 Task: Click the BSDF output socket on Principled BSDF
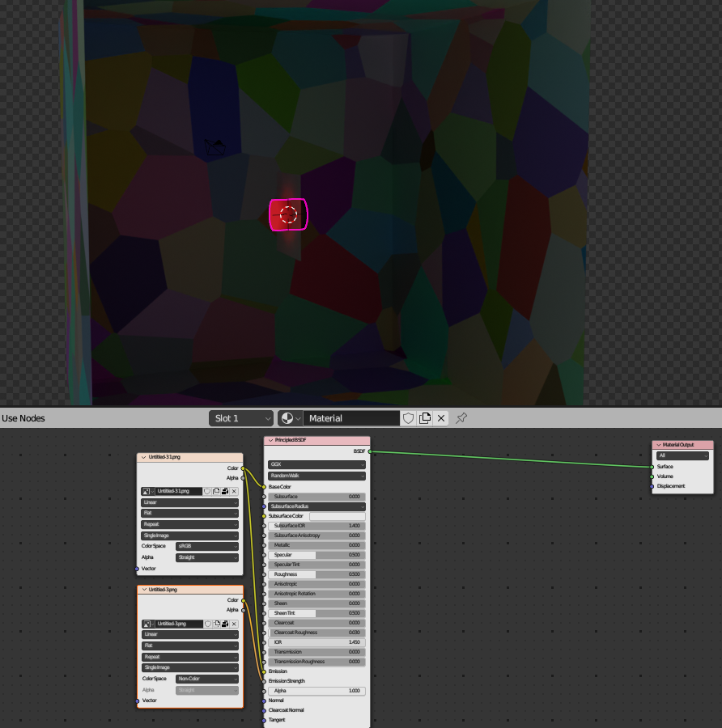[370, 451]
